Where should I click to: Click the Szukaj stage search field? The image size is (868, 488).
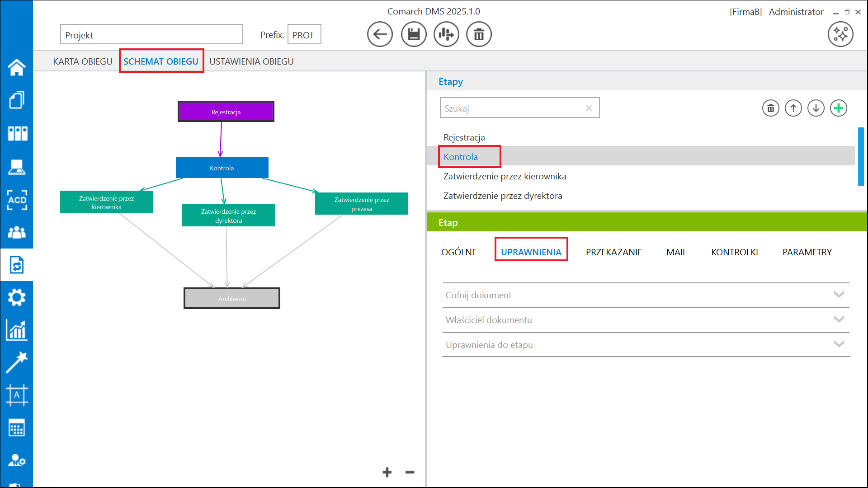[520, 108]
